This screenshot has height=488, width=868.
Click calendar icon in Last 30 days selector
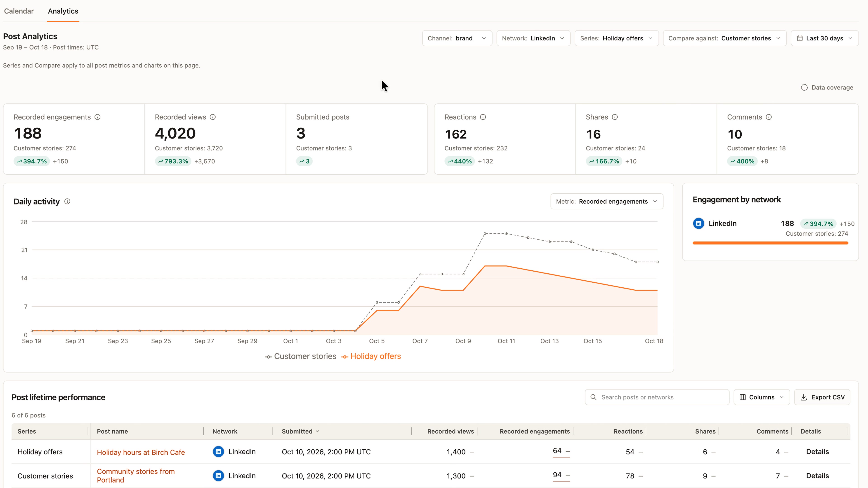(x=800, y=38)
